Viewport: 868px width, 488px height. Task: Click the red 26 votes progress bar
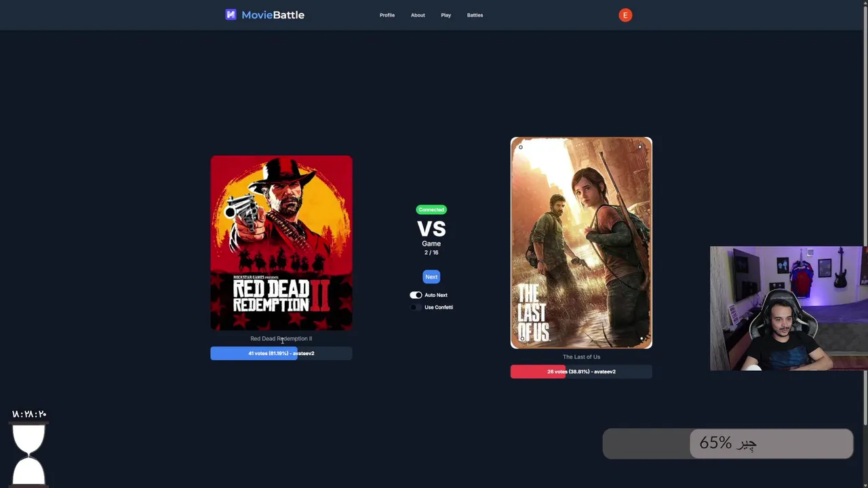click(x=581, y=371)
